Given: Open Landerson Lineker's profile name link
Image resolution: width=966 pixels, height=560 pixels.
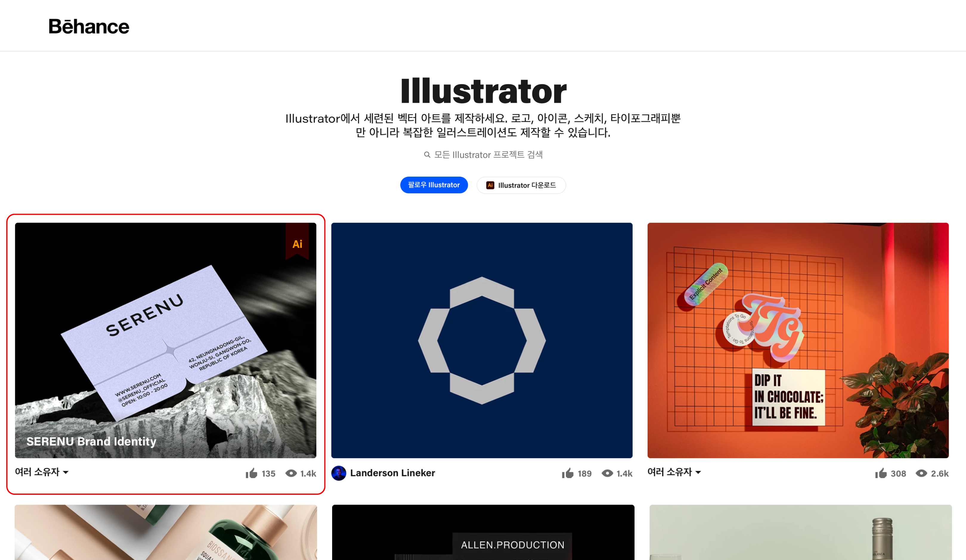Looking at the screenshot, I should 393,473.
